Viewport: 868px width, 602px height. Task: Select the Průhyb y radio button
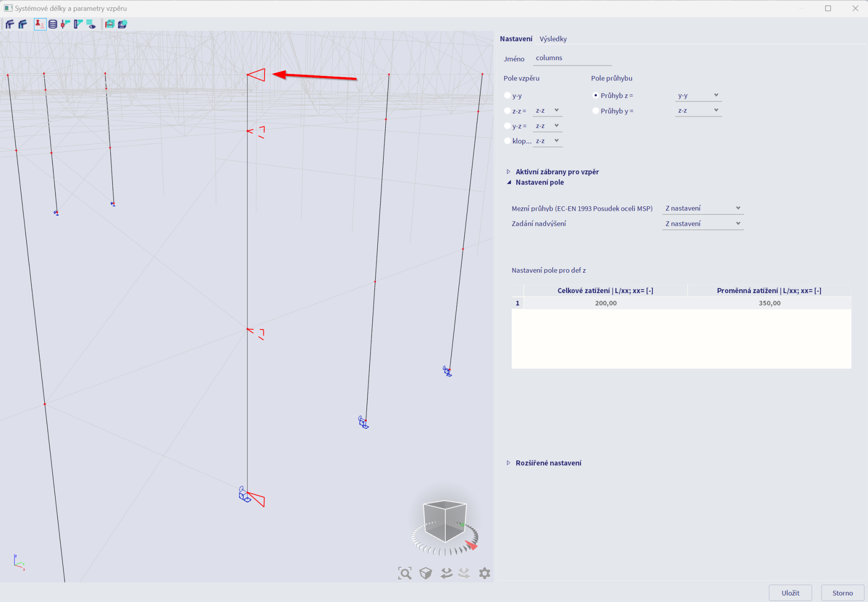tap(595, 111)
